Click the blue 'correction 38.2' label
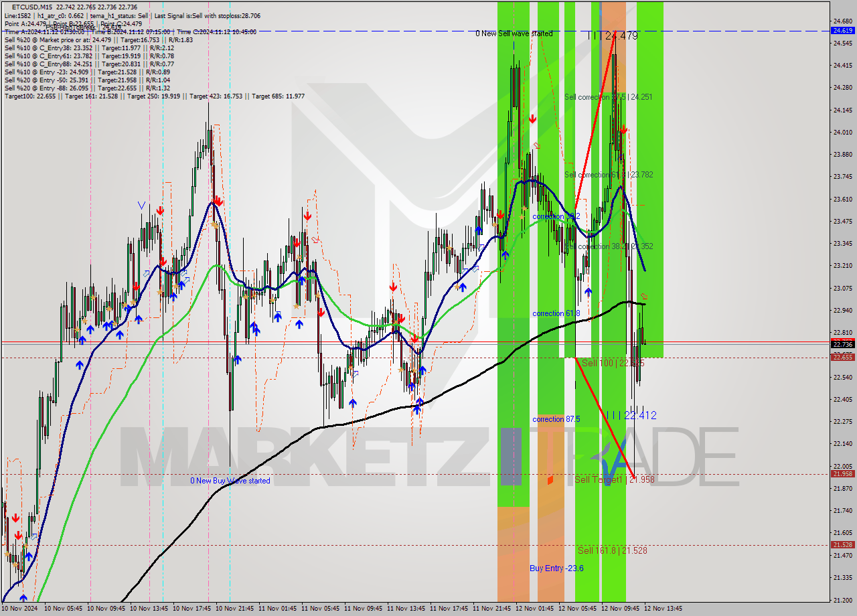This screenshot has width=857, height=616. point(556,217)
